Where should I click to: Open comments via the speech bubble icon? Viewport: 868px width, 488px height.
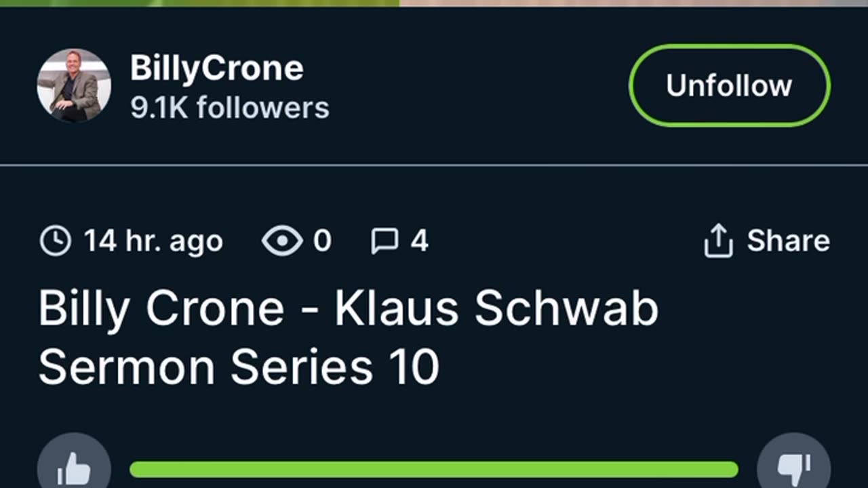coord(384,241)
